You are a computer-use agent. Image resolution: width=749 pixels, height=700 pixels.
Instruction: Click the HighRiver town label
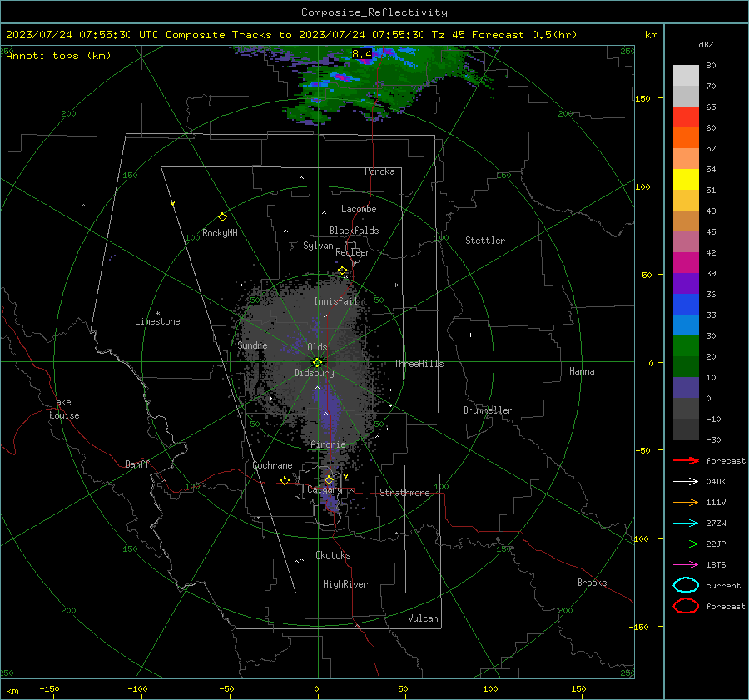[x=345, y=584]
